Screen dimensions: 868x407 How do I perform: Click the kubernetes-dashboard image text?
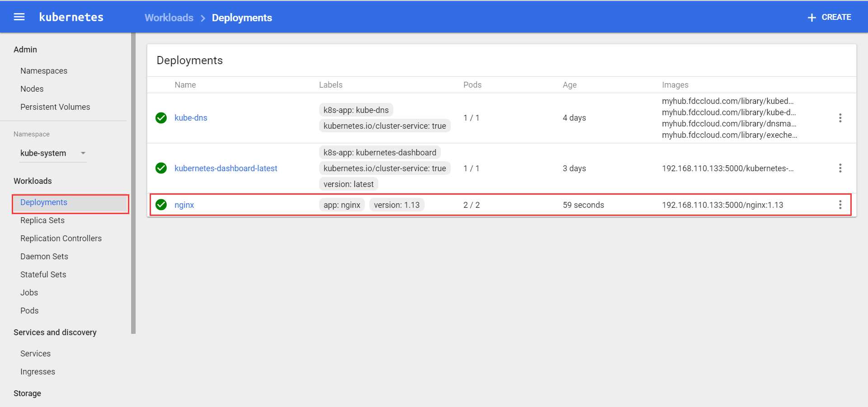728,168
